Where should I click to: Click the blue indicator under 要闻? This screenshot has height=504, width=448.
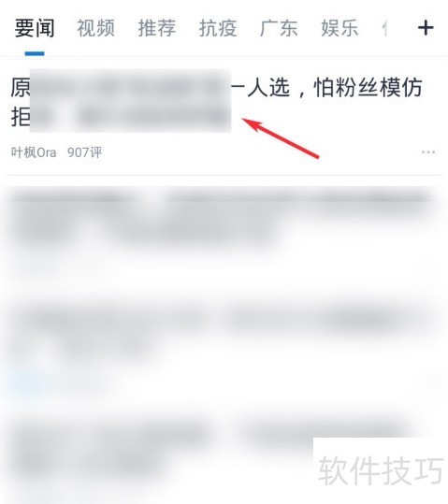(35, 53)
